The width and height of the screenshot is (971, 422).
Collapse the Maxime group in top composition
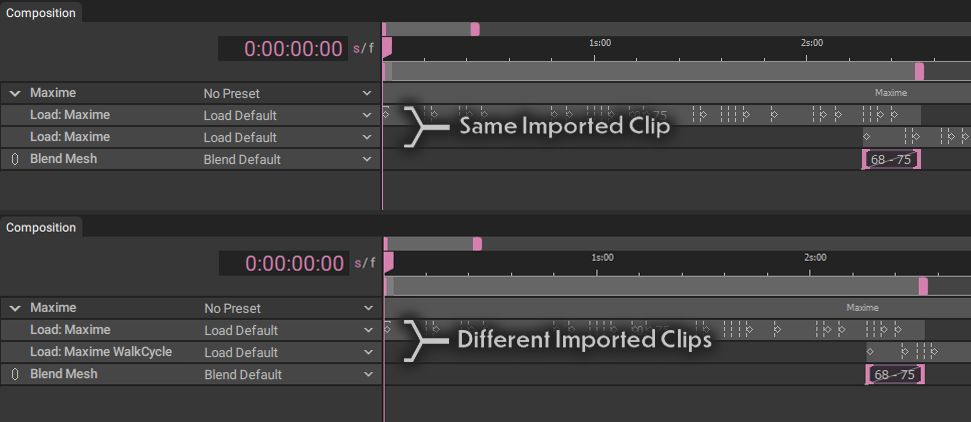(15, 94)
